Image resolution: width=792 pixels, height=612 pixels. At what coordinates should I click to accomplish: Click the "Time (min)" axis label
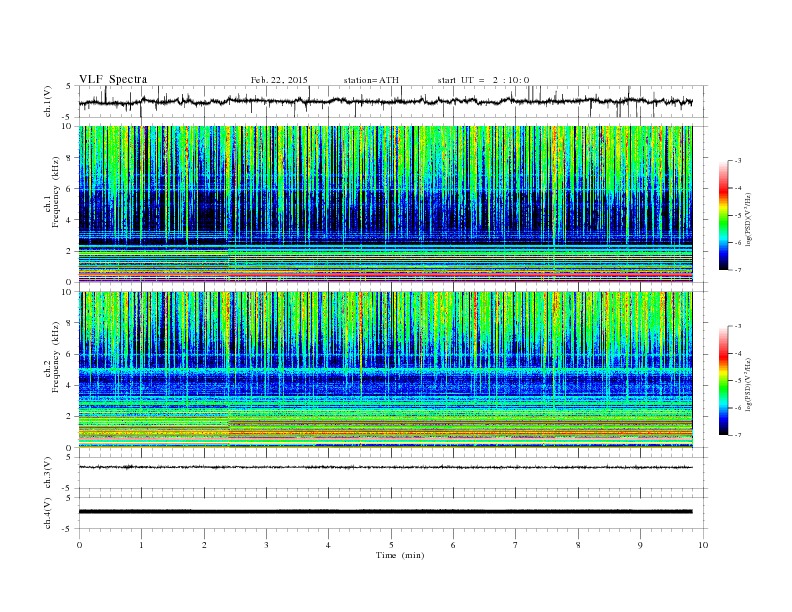pyautogui.click(x=400, y=555)
